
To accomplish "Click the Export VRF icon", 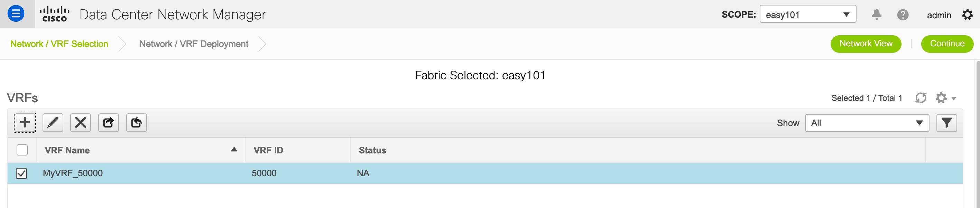I will tap(109, 122).
